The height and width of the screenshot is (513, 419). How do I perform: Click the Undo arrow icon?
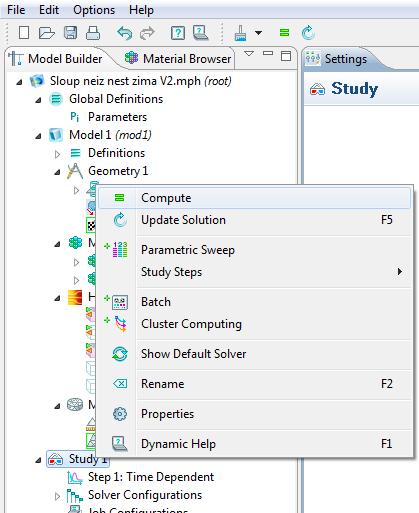[125, 33]
